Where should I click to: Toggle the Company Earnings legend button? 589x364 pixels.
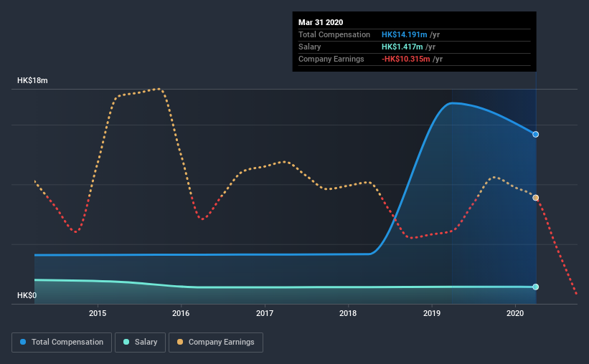(x=216, y=343)
